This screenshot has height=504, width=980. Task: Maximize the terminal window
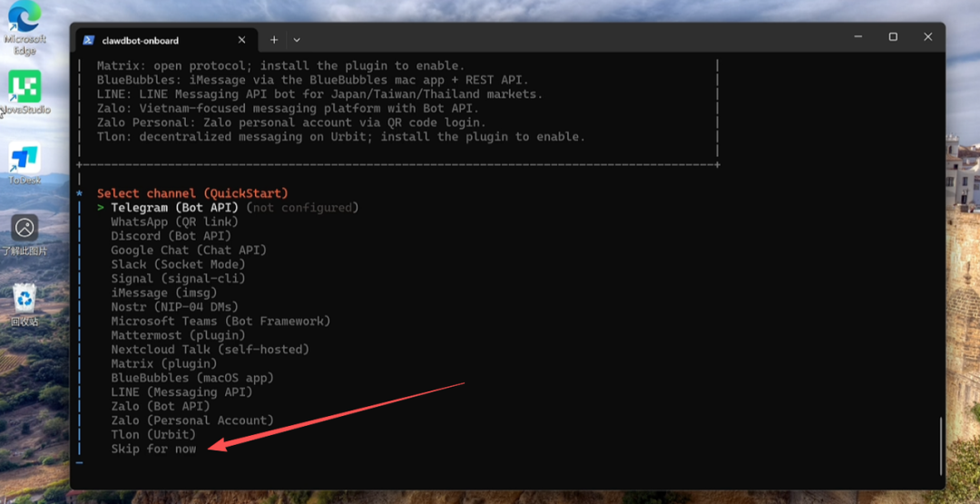click(x=893, y=37)
